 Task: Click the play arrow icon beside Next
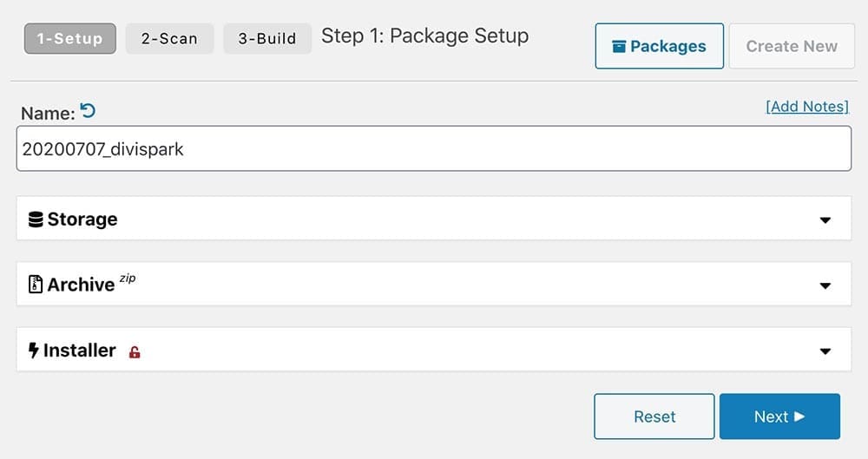point(799,416)
